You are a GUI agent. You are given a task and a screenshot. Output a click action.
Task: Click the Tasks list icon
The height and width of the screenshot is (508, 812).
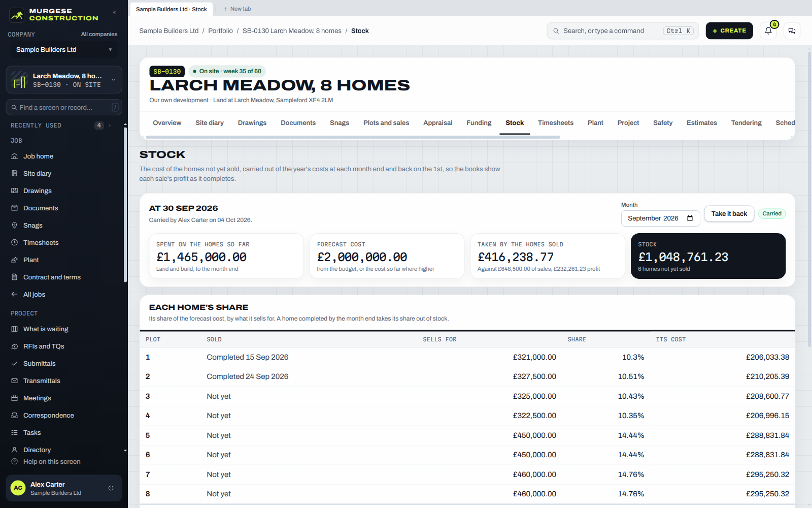15,433
